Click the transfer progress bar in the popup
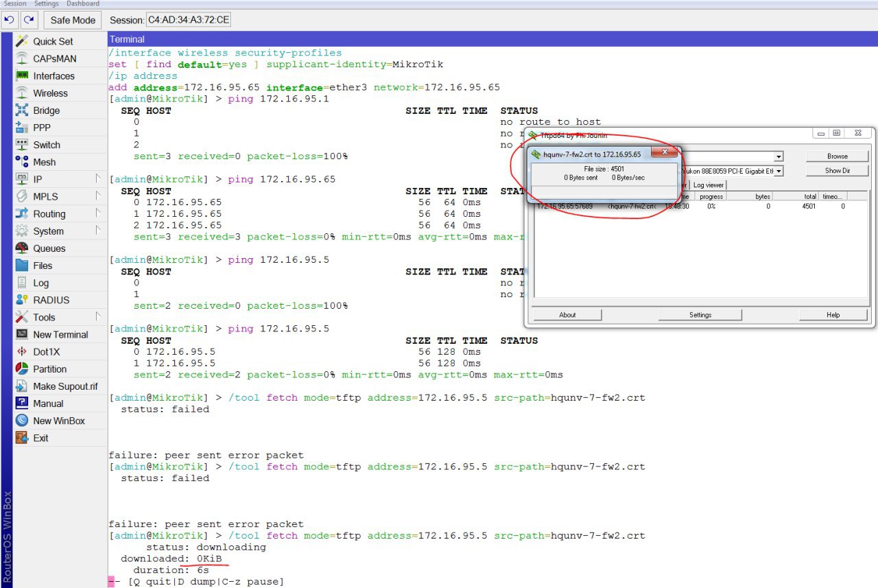Viewport: 878px width, 588px height. pyautogui.click(x=604, y=191)
